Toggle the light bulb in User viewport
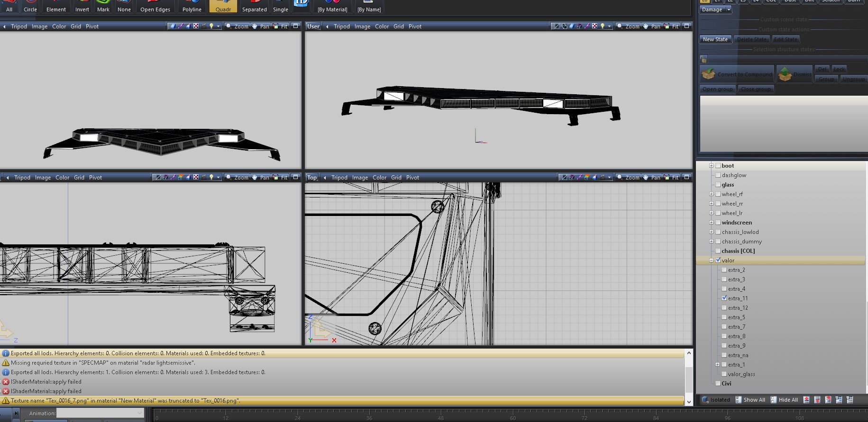This screenshot has height=422, width=868. (603, 27)
